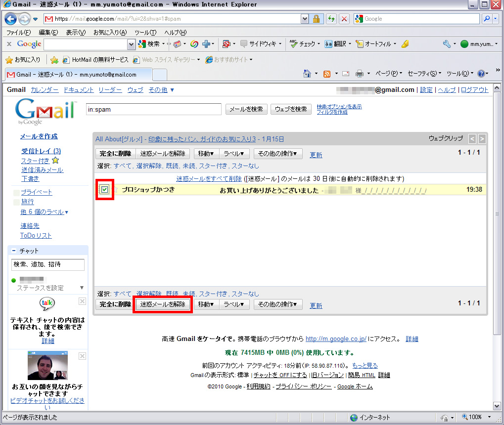
Task: Open the ヘルプ(H) menu
Action: (175, 33)
